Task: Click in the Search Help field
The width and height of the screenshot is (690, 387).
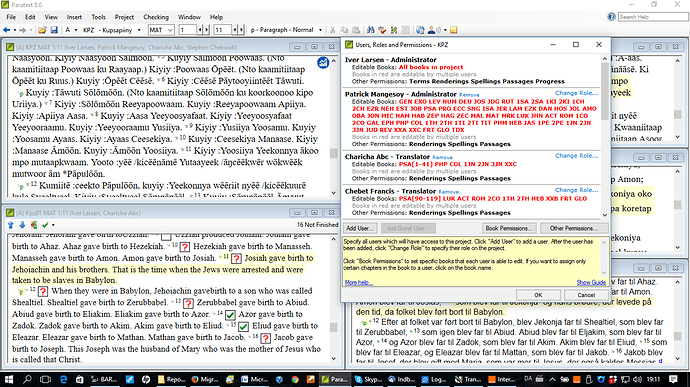Action: click(x=653, y=17)
